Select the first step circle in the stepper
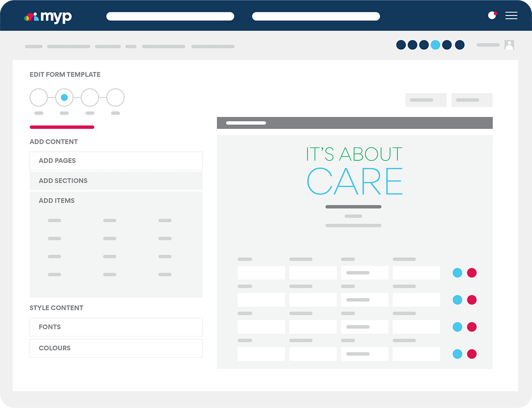Viewport: 532px width, 408px height. (x=39, y=97)
